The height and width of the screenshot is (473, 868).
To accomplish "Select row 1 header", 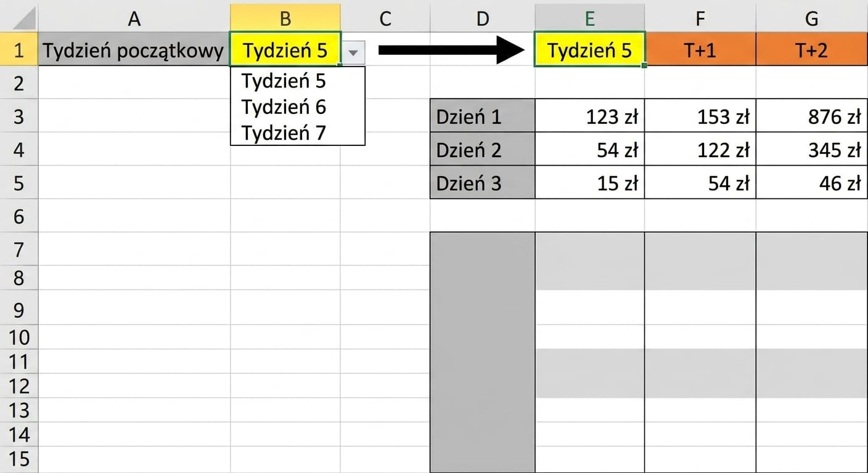I will 19,50.
